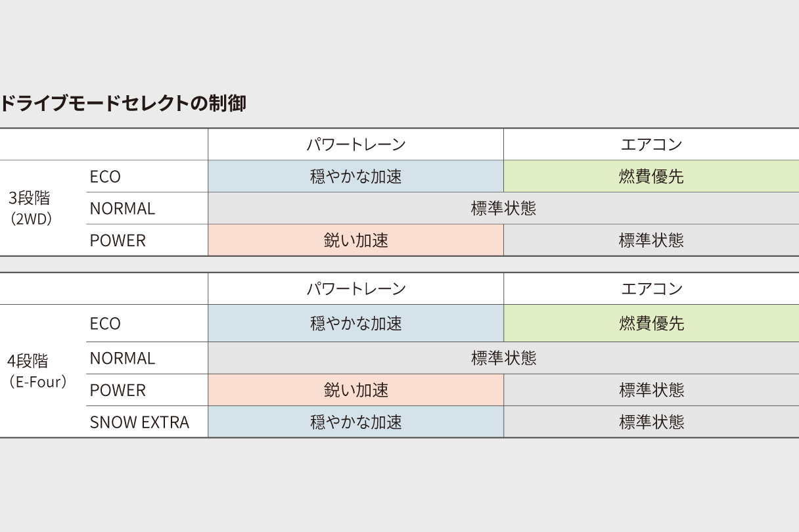Click POWER in the 2WD table
The height and width of the screenshot is (532, 799).
coord(118,240)
